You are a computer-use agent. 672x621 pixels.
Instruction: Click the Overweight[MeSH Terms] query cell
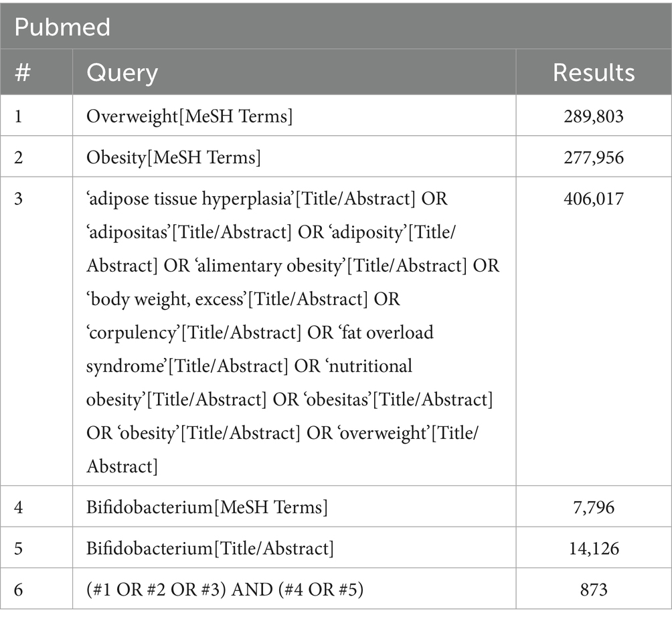[189, 116]
